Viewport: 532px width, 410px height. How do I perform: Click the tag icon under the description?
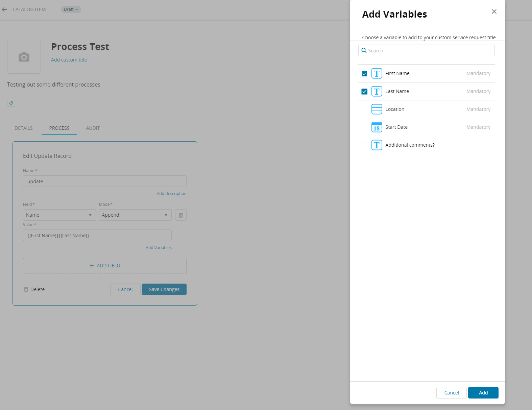(11, 103)
